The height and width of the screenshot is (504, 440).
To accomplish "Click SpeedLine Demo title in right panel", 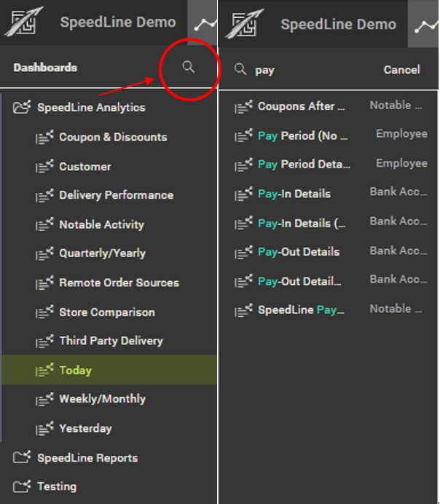I will pos(339,24).
